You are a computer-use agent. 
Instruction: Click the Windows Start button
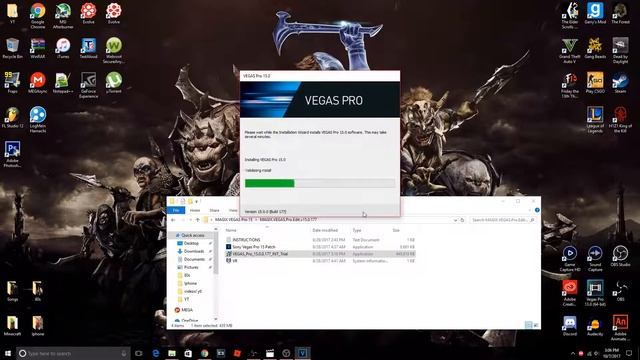pos(8,353)
